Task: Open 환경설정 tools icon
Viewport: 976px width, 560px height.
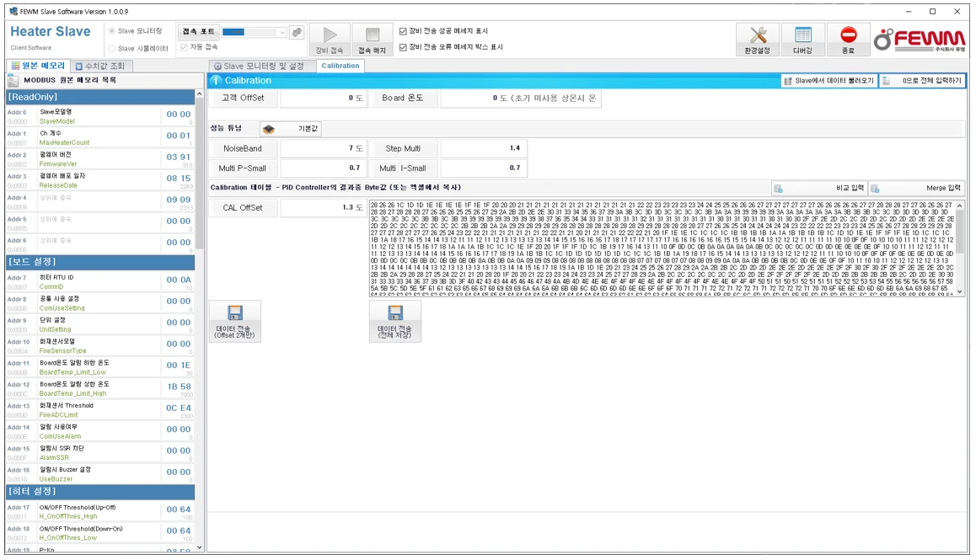Action: (758, 35)
